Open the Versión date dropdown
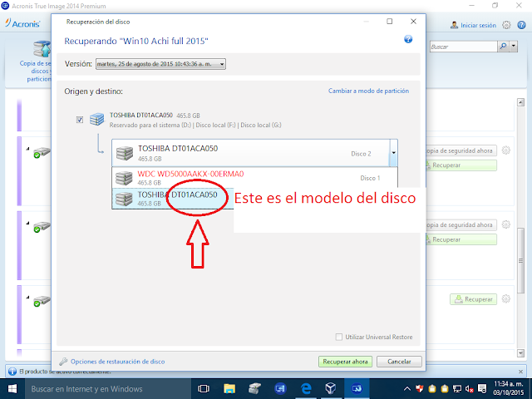Viewport: 532px width, 399px height. (160, 64)
